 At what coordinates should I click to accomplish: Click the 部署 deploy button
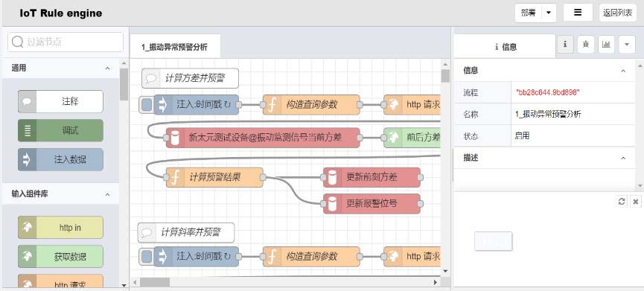tap(529, 13)
